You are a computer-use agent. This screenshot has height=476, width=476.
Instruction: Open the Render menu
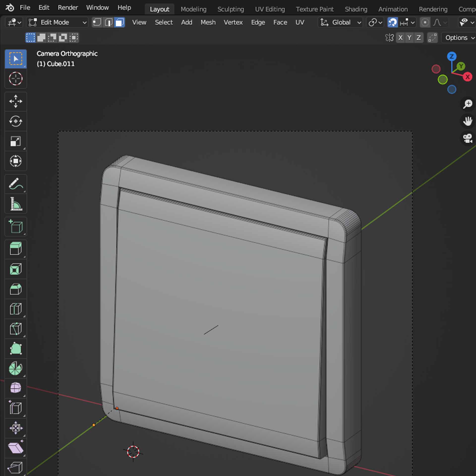[68, 8]
